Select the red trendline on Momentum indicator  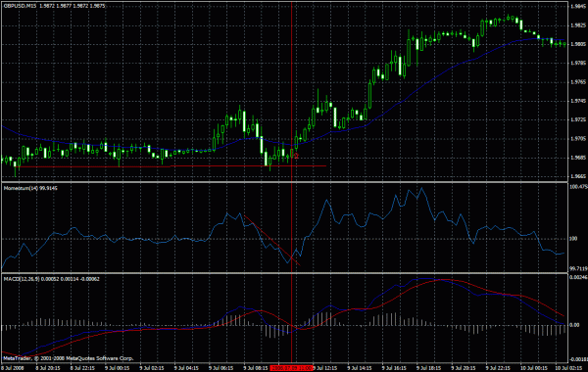pos(271,241)
